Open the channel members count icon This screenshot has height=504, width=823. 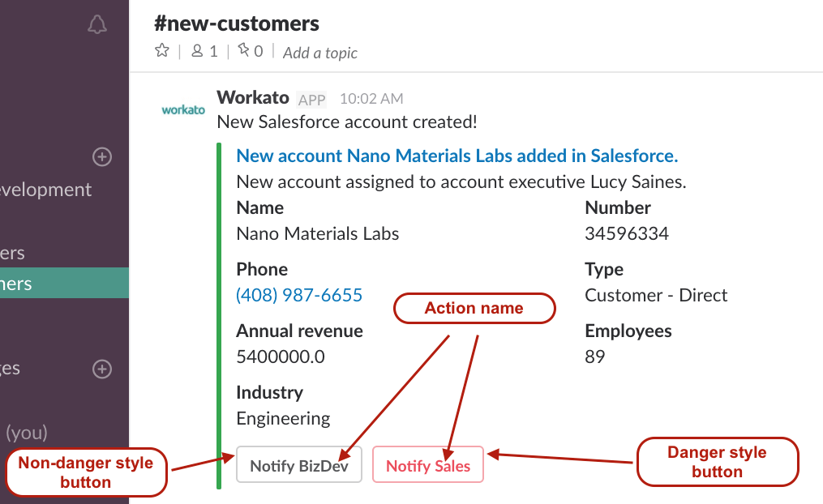pyautogui.click(x=204, y=52)
